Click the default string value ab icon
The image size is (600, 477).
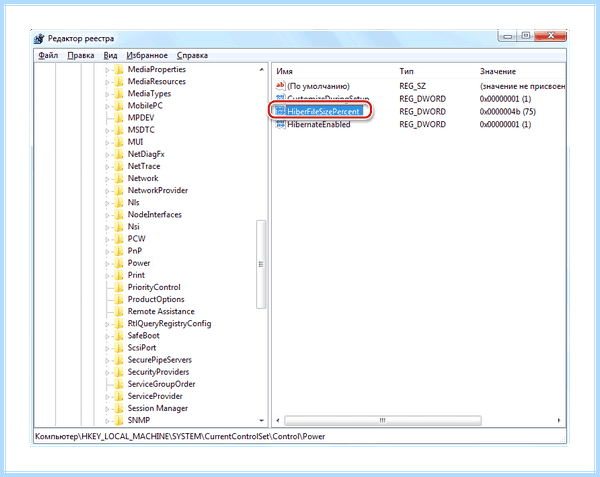[x=280, y=86]
